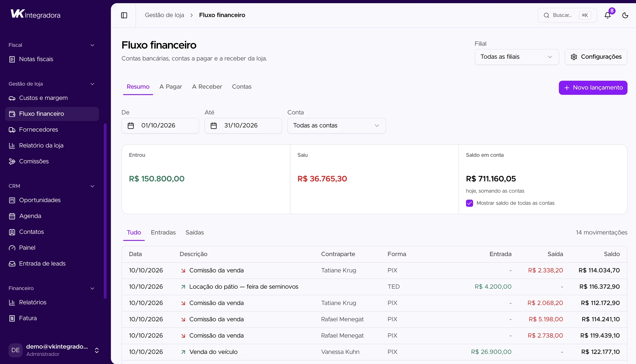Switch to the A Pagar tab
The width and height of the screenshot is (636, 364).
(x=171, y=87)
